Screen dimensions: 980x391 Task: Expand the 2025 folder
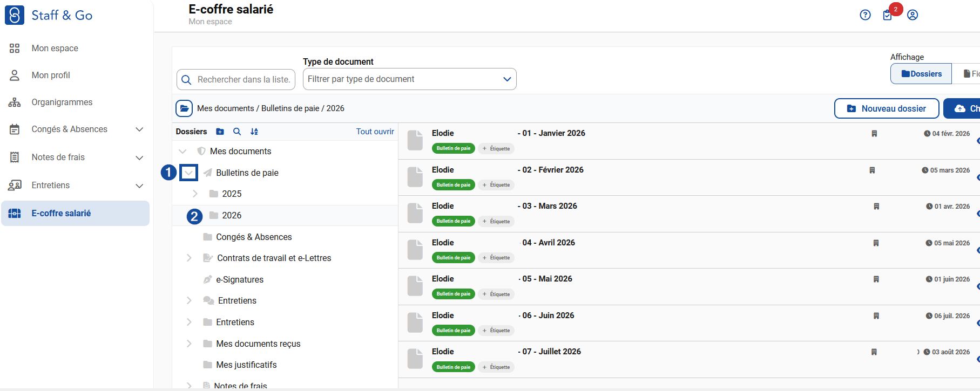195,194
